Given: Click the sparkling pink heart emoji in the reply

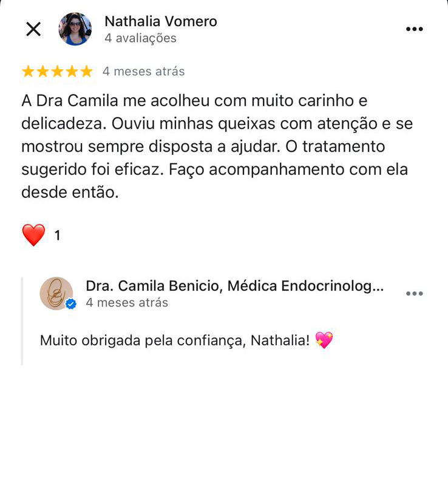Looking at the screenshot, I should (324, 340).
